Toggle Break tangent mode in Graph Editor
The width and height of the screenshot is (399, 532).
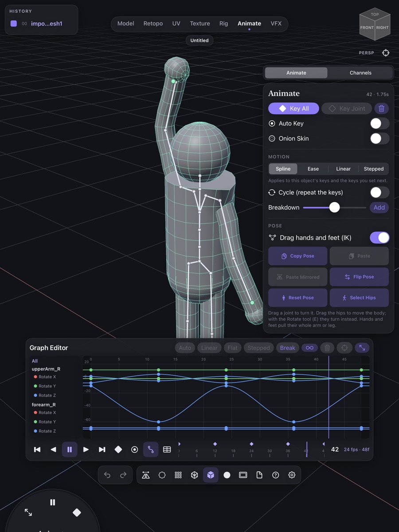pyautogui.click(x=288, y=348)
